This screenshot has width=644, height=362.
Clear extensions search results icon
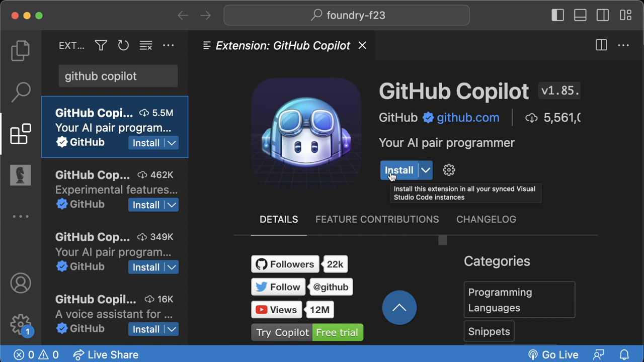146,46
